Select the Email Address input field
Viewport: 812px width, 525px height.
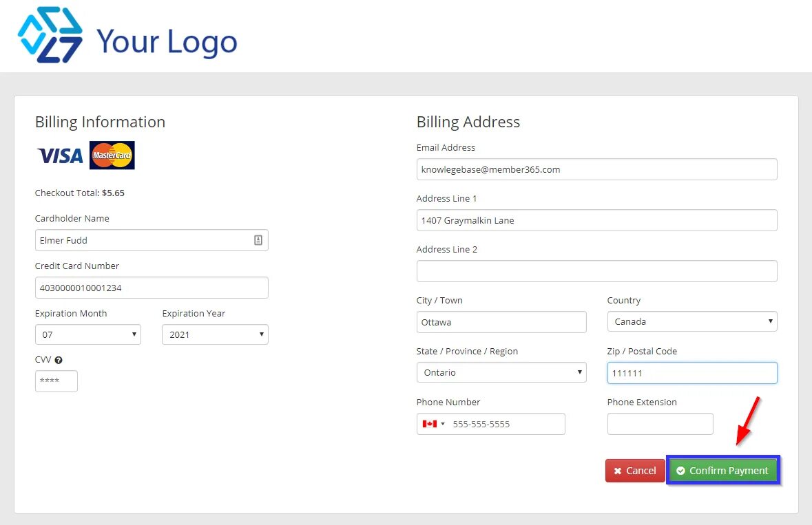(x=596, y=169)
